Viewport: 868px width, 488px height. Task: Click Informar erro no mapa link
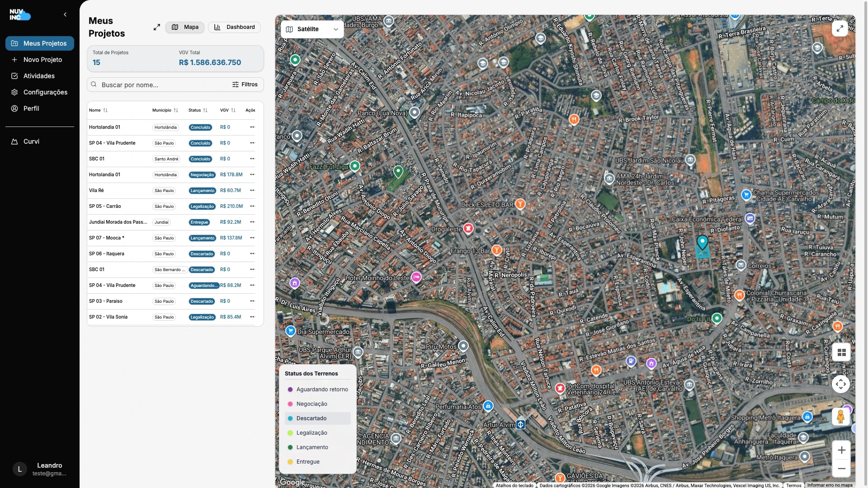[830, 485]
